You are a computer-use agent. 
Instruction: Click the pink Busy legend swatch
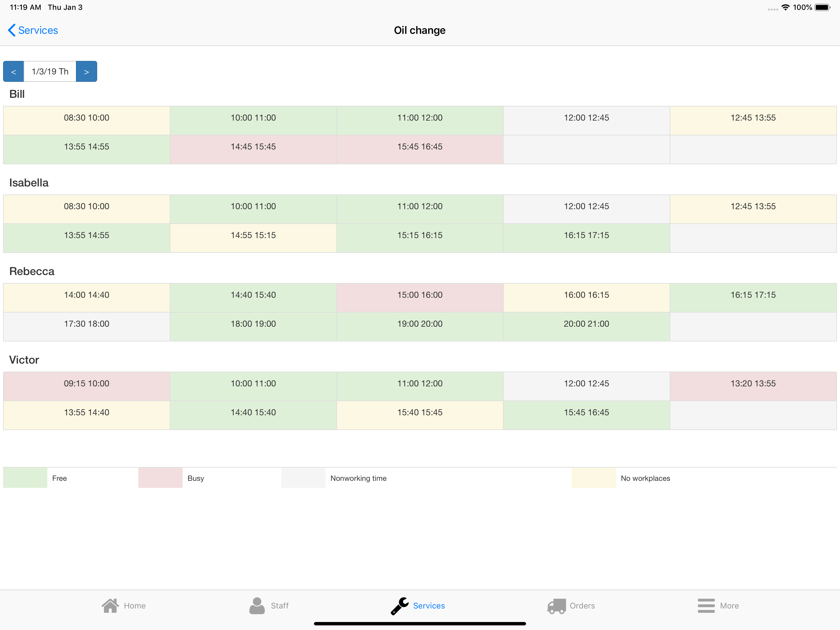point(160,478)
